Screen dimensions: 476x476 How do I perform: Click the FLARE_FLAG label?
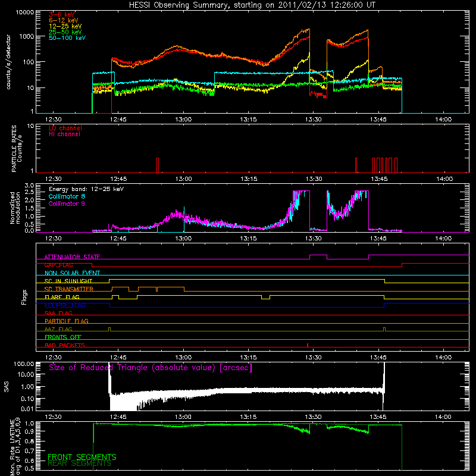click(x=62, y=297)
